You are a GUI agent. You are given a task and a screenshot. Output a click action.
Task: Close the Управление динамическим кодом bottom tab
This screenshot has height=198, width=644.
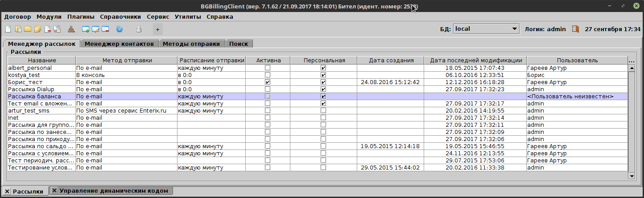click(x=54, y=190)
